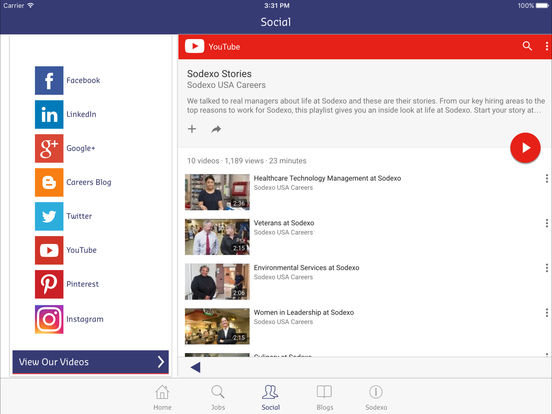Viewport: 552px width, 414px height.
Task: Switch to the Blogs tab
Action: [x=325, y=398]
